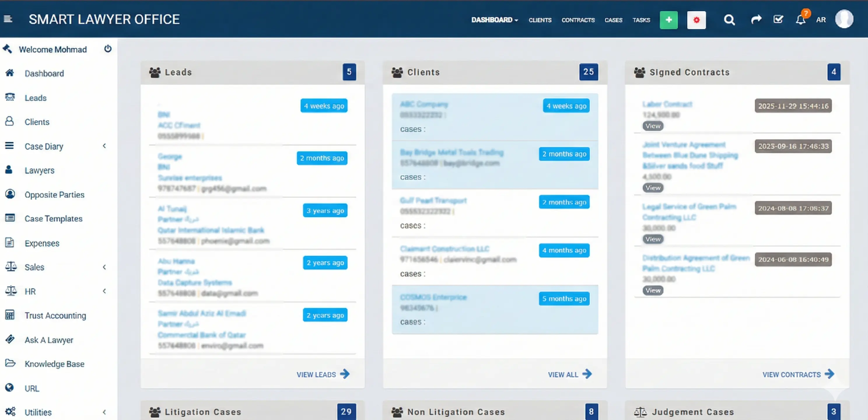Collapse the Case Diary submenu
The height and width of the screenshot is (420, 868).
pos(104,146)
